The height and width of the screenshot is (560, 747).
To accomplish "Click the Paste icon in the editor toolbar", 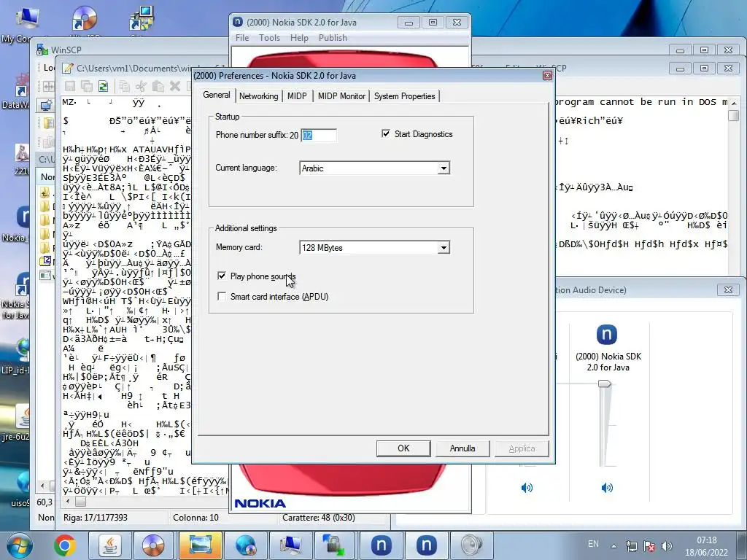I will point(158,86).
